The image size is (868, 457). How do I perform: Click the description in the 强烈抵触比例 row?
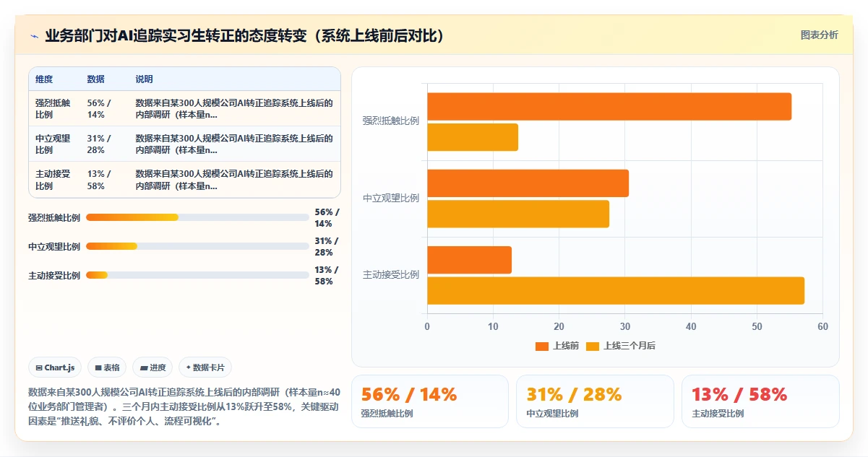[234, 109]
